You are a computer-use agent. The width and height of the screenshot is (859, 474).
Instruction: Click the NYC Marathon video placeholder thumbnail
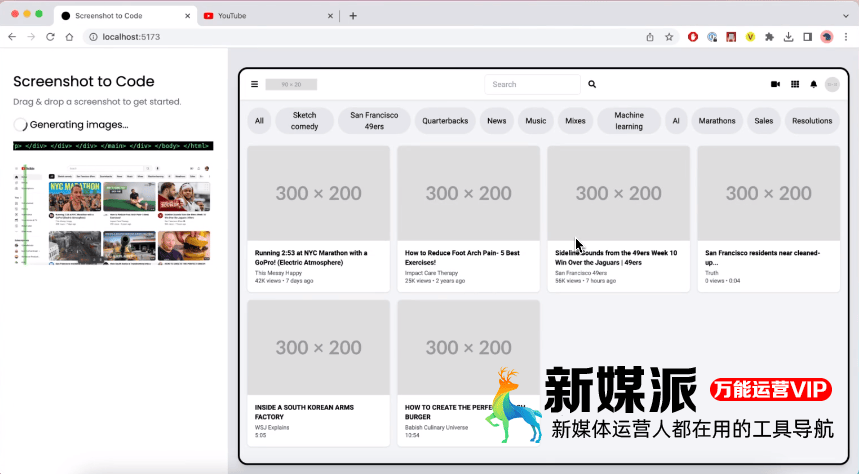[x=318, y=193]
